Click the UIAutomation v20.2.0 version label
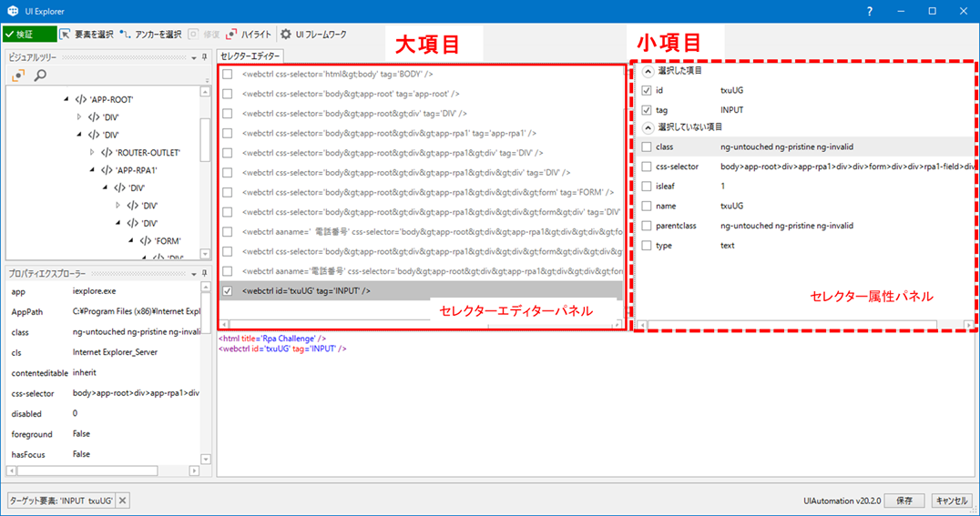This screenshot has width=980, height=516. pyautogui.click(x=842, y=501)
